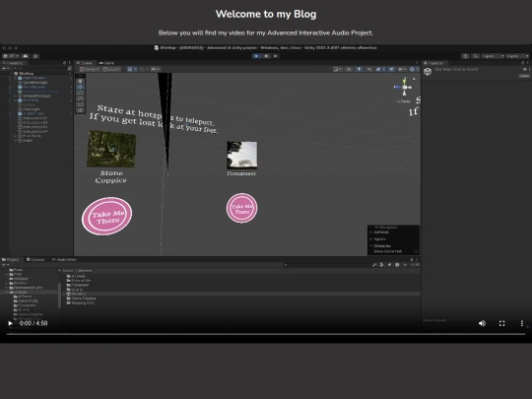Toggle Agents in the AI Navigation overlay
The height and width of the screenshot is (399, 532).
(x=379, y=239)
